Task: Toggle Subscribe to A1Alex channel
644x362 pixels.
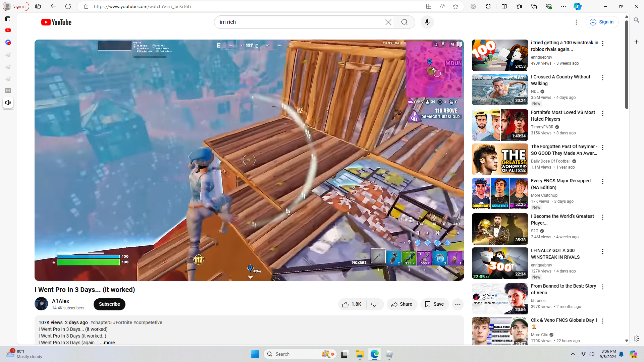Action: coord(109,304)
